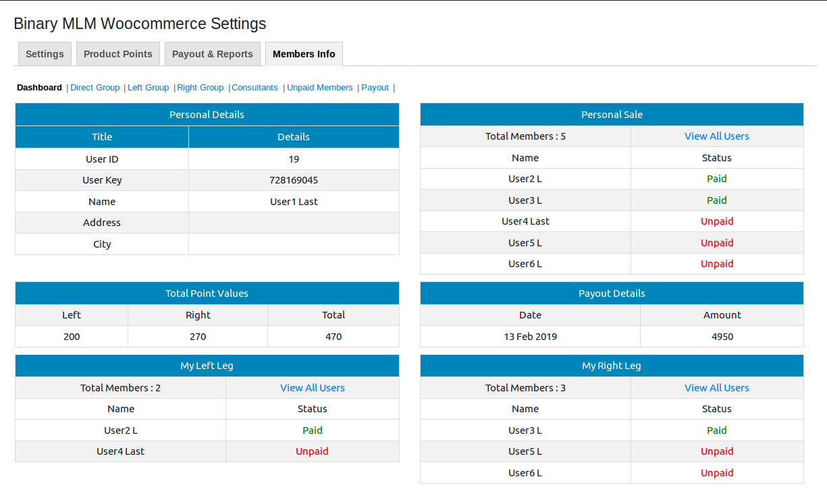827x504 pixels.
Task: Select the Members Info tab
Action: [304, 54]
